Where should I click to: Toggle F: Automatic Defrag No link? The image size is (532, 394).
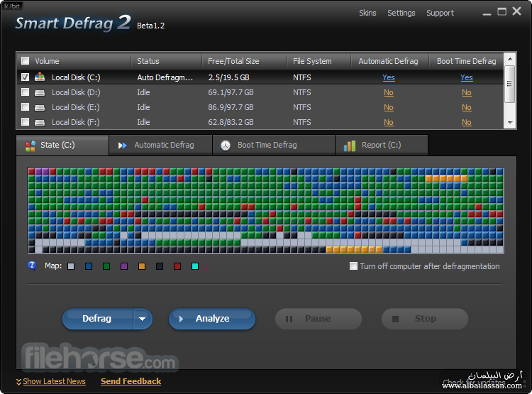click(x=389, y=123)
